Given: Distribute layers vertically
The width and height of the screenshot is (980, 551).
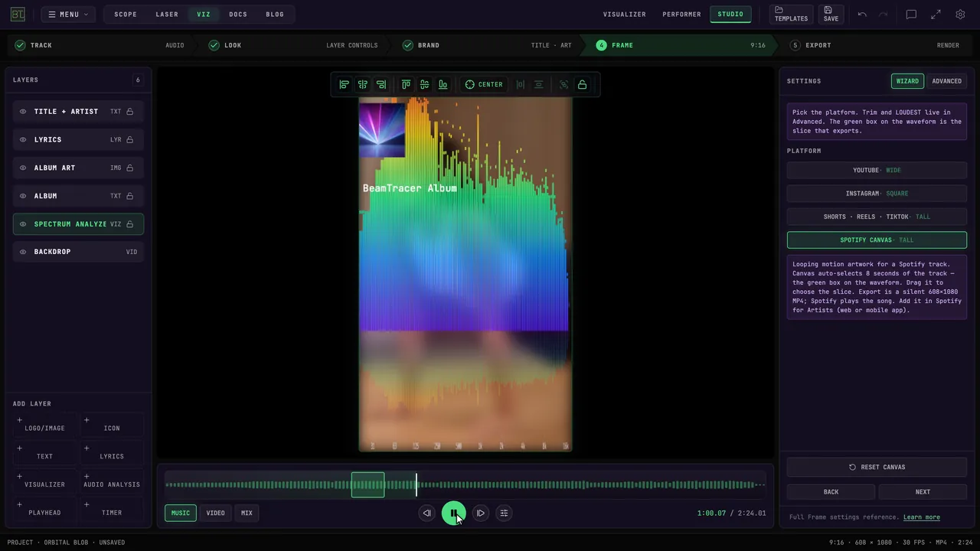Looking at the screenshot, I should pyautogui.click(x=538, y=84).
